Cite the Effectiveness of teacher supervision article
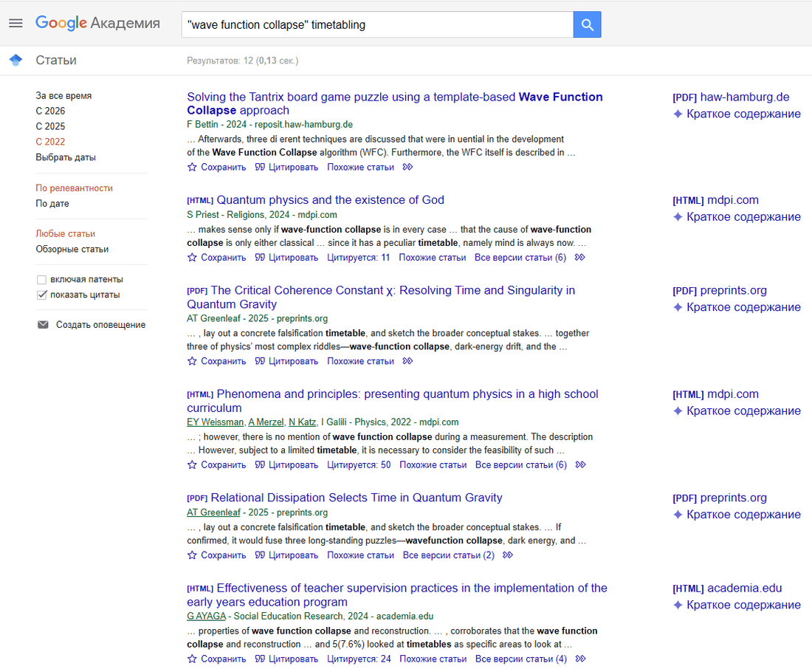The height and width of the screenshot is (669, 812). pos(286,658)
